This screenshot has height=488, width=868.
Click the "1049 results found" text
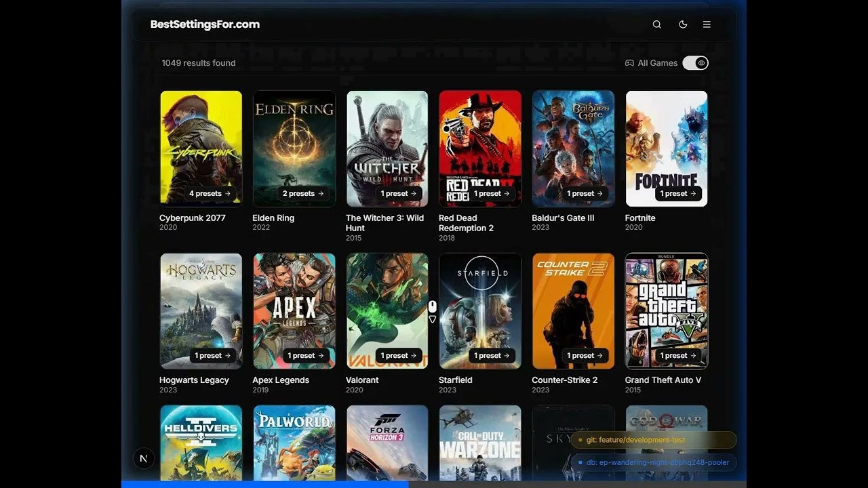click(x=199, y=63)
